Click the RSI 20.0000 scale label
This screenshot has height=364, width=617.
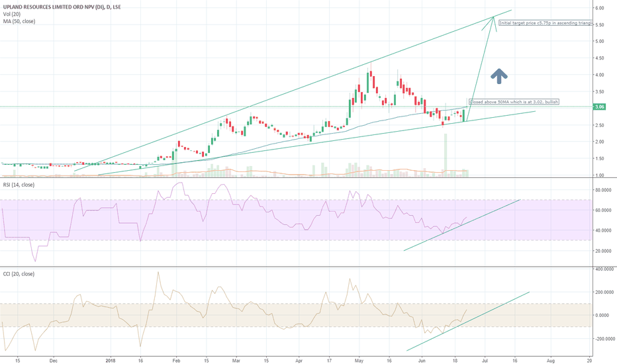coord(603,251)
